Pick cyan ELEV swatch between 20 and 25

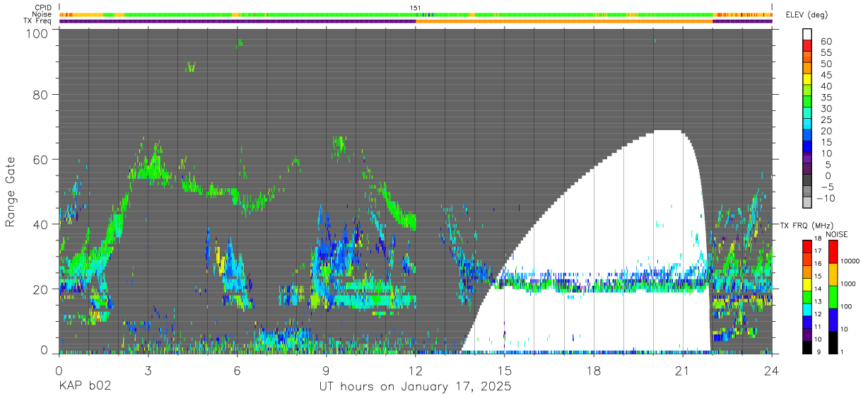[x=807, y=124]
